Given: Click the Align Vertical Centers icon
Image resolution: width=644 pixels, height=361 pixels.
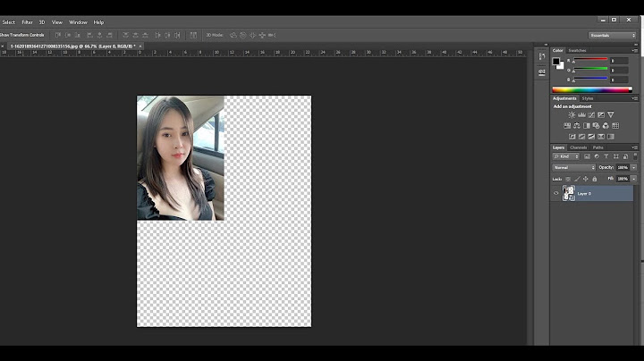Looking at the screenshot, I should pyautogui.click(x=68, y=35).
